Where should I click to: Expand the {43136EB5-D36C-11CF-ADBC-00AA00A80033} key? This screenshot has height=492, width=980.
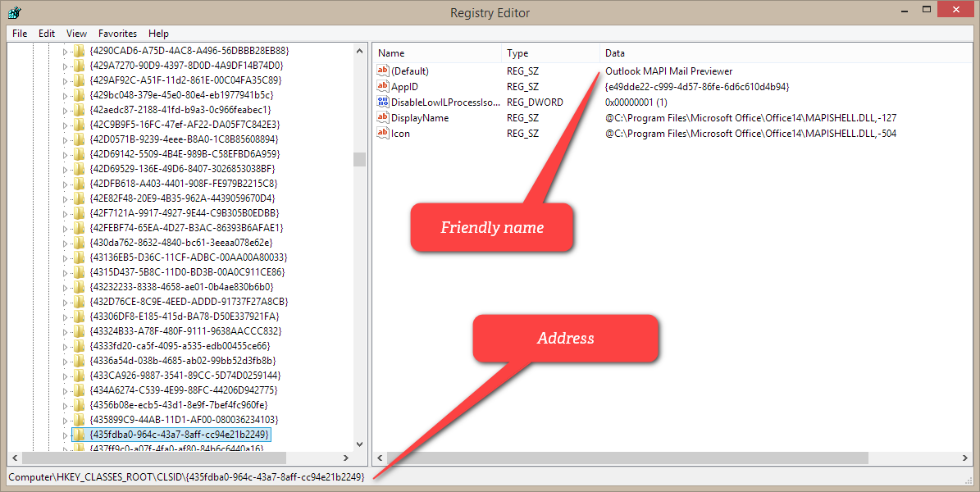point(66,257)
